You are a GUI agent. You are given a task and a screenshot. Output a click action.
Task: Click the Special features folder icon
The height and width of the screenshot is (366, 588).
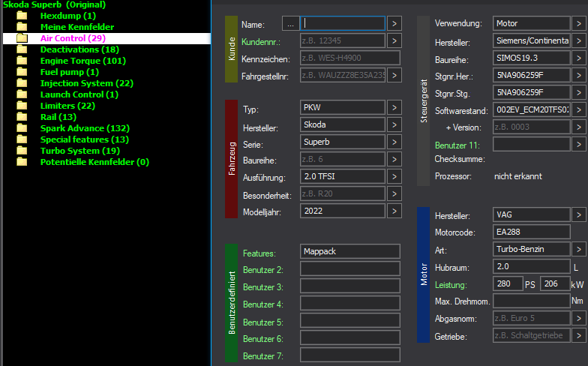click(x=22, y=139)
